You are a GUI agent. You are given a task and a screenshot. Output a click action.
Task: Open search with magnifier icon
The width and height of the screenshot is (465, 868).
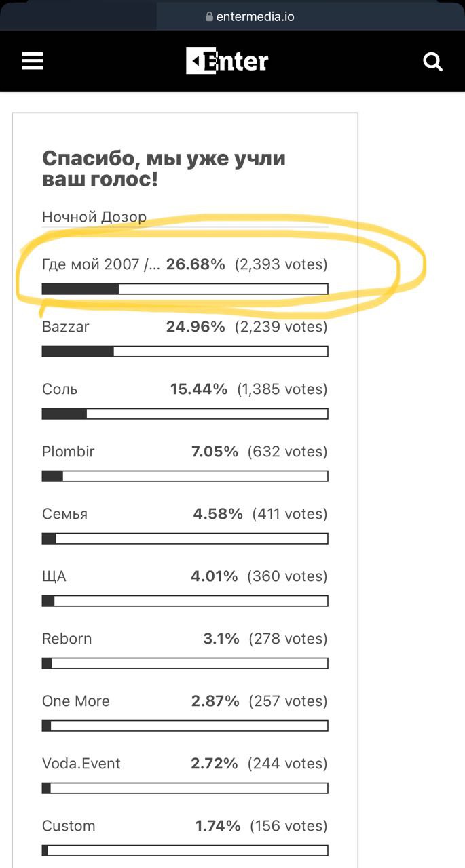432,62
